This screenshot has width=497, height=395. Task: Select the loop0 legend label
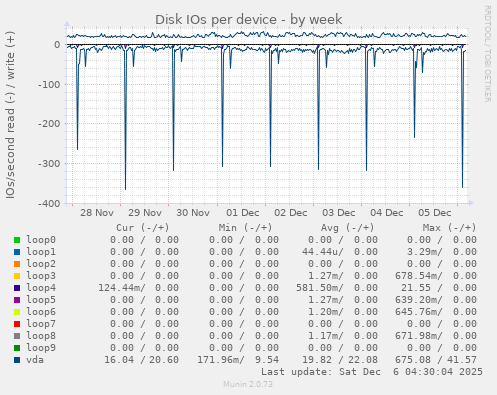tap(41, 240)
